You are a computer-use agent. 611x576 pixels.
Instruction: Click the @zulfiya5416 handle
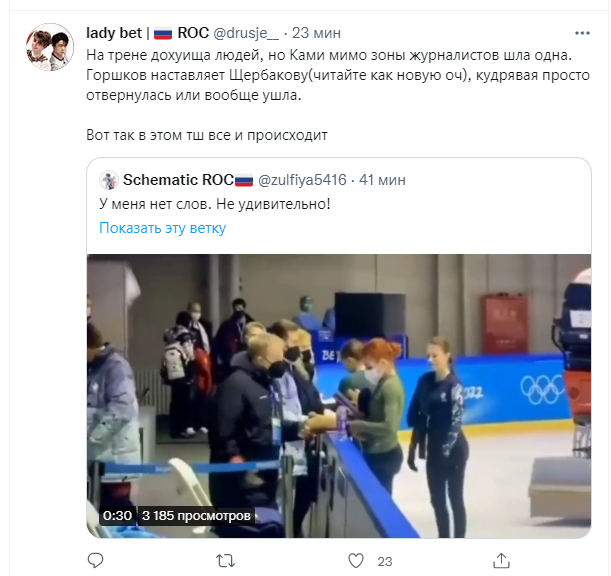[303, 180]
